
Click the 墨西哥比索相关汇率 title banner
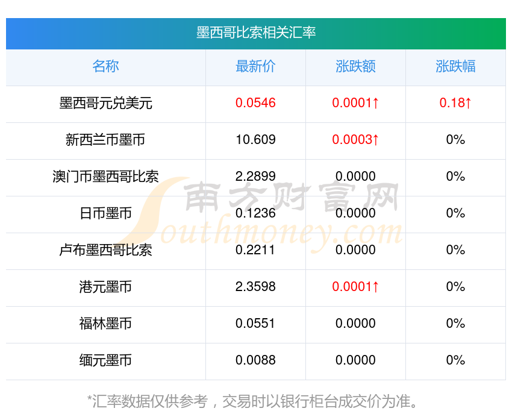(x=256, y=34)
